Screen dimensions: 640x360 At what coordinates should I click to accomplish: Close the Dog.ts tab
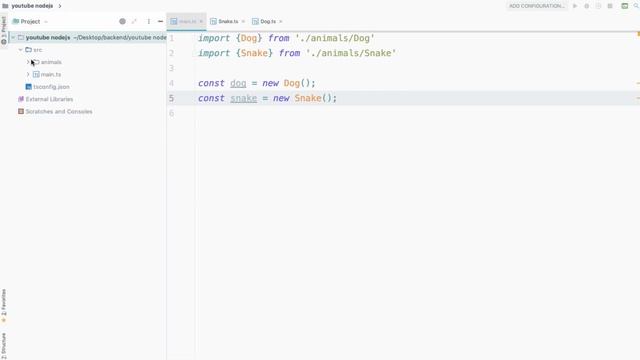pos(281,21)
